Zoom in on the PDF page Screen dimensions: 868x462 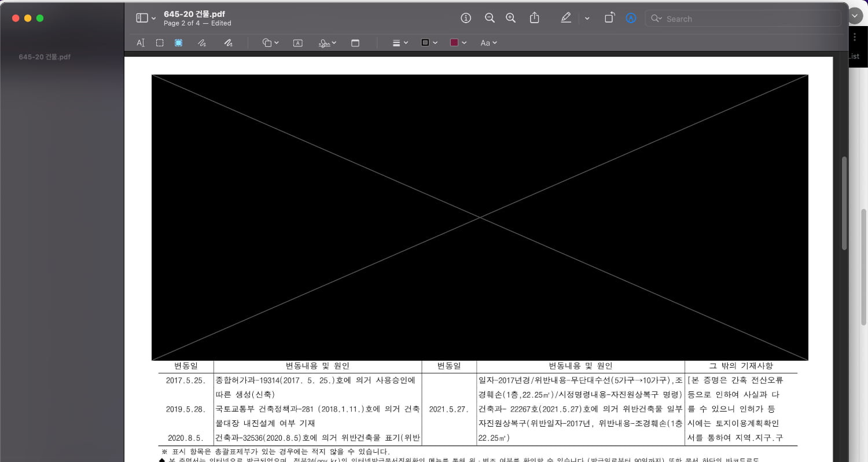(511, 18)
